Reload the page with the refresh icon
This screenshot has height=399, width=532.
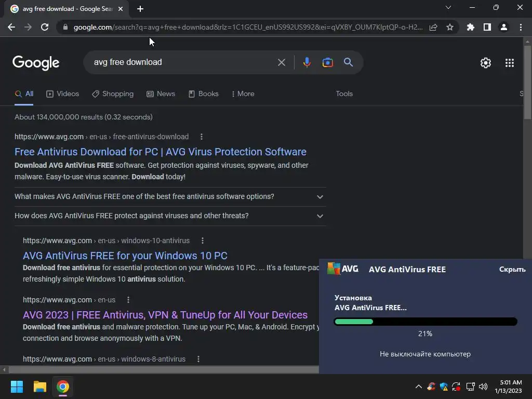[45, 27]
